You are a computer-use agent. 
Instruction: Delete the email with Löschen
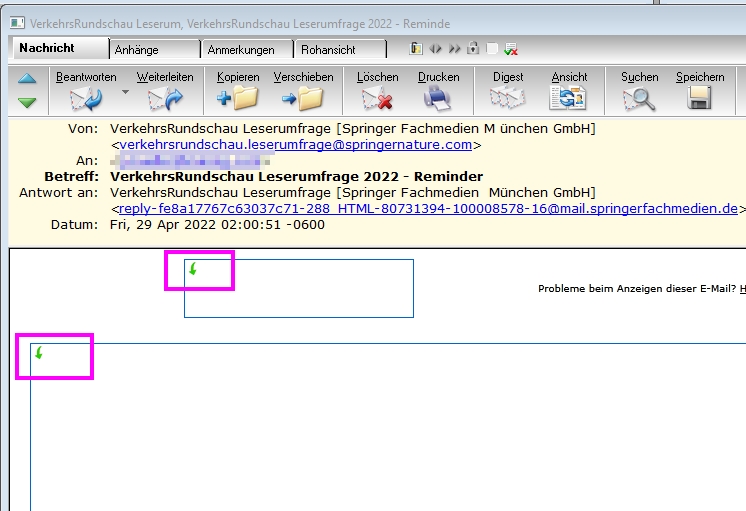377,97
